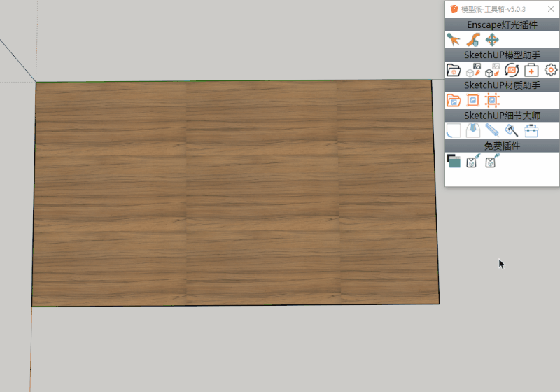Select the four-arrow move icon under Enscape
560x392 pixels.
tap(492, 40)
